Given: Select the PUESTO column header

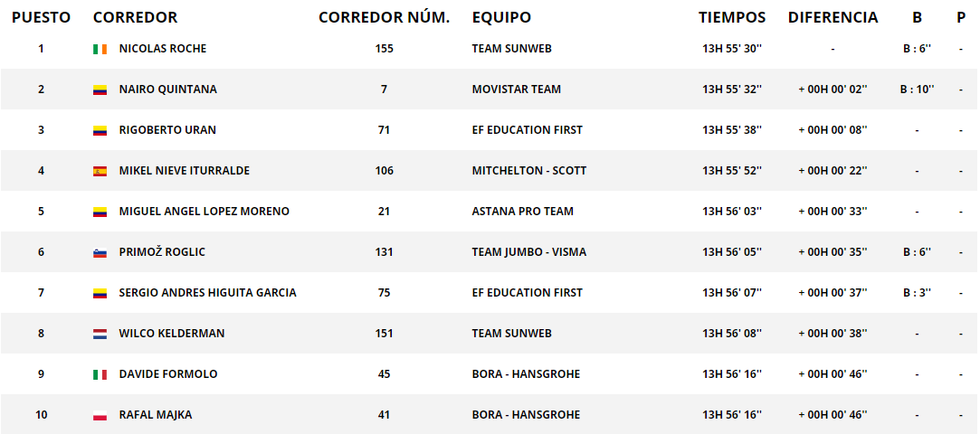Looking at the screenshot, I should (x=42, y=17).
